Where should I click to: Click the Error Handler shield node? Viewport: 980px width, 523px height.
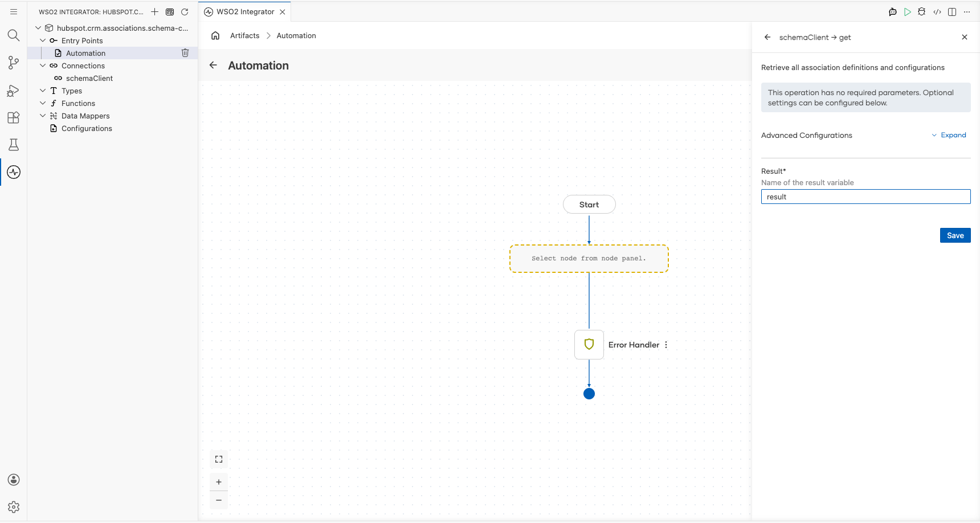pos(589,345)
